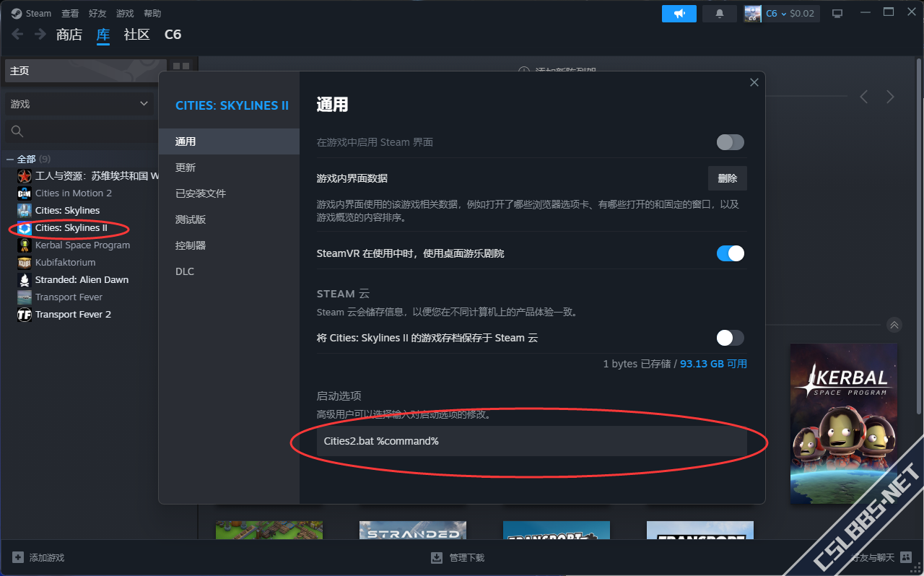This screenshot has width=924, height=576.
Task: Click the 删除 button for overlay data
Action: tap(728, 178)
